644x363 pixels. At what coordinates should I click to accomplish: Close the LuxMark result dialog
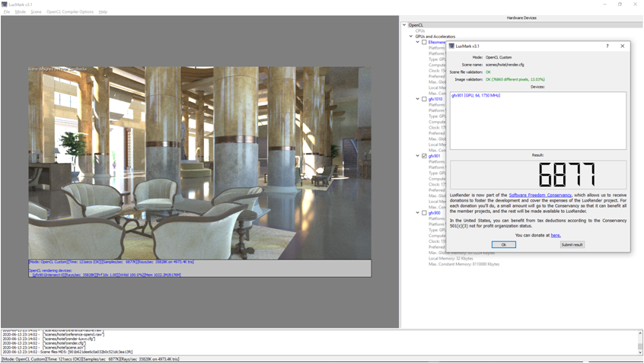622,46
